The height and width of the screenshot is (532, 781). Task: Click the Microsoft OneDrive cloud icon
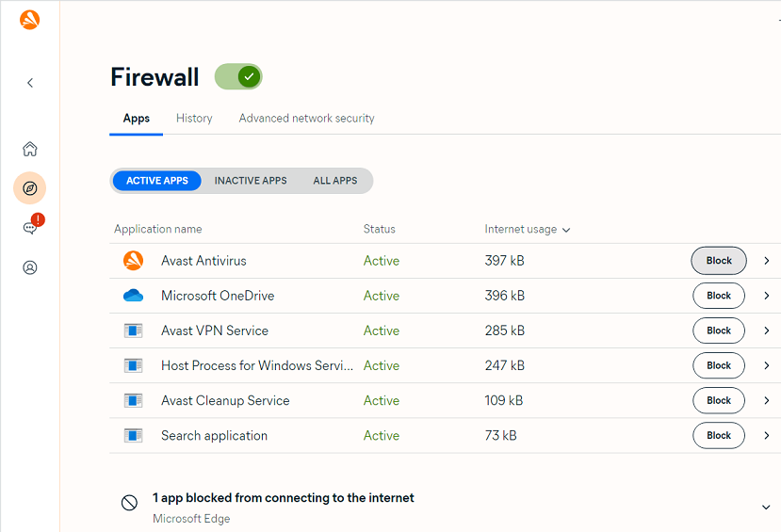(133, 296)
